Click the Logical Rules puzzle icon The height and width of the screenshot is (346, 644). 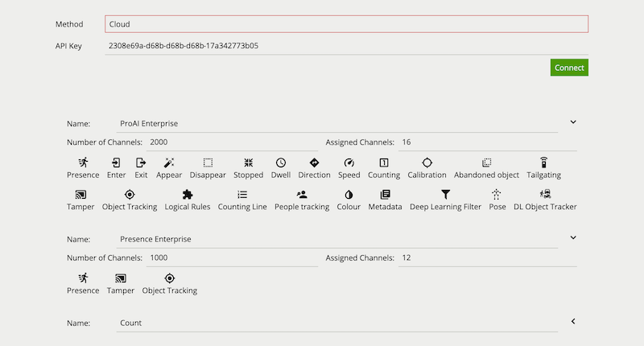tap(188, 194)
